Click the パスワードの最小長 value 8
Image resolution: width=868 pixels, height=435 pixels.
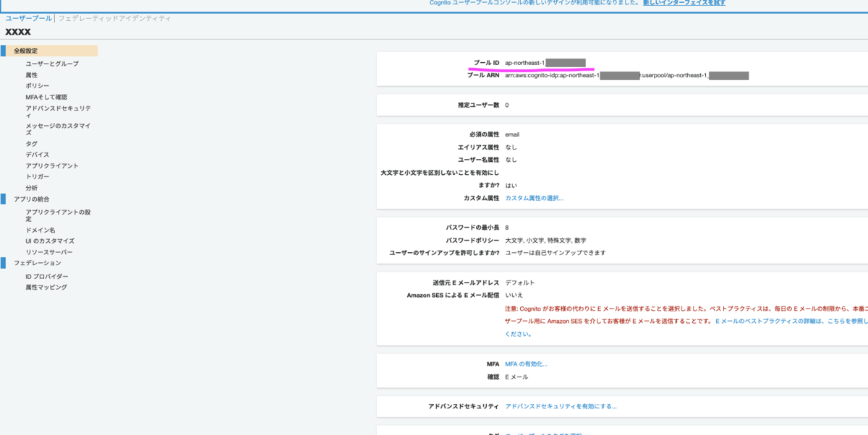[507, 227]
